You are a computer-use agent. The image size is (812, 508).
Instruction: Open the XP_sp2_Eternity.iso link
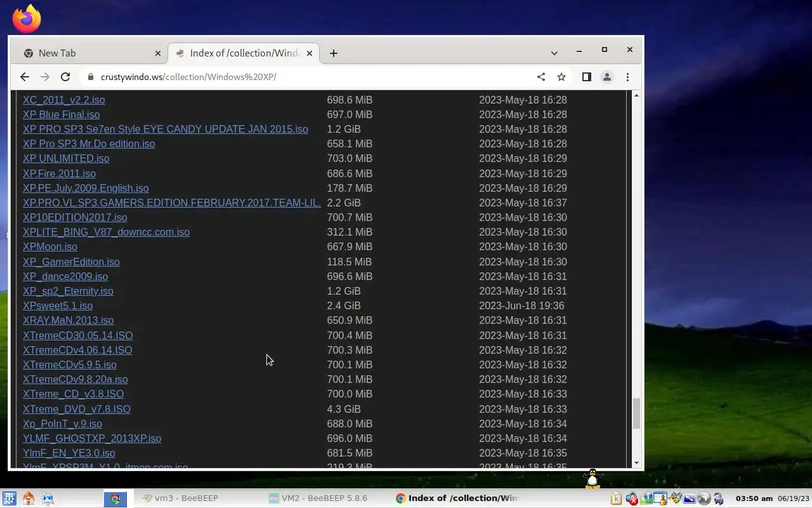pyautogui.click(x=68, y=291)
